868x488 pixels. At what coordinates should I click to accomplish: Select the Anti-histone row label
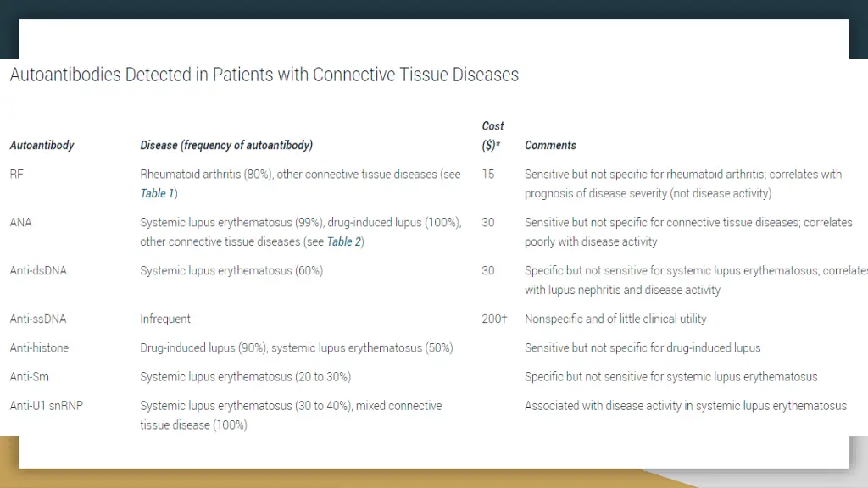(x=39, y=348)
